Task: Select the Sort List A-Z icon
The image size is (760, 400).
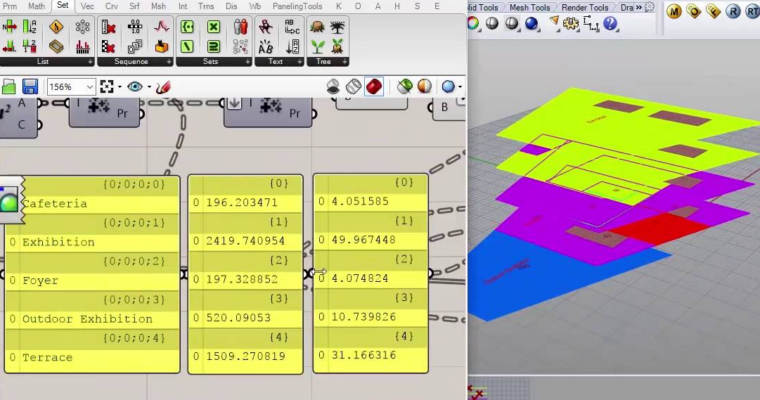Action: [x=30, y=27]
